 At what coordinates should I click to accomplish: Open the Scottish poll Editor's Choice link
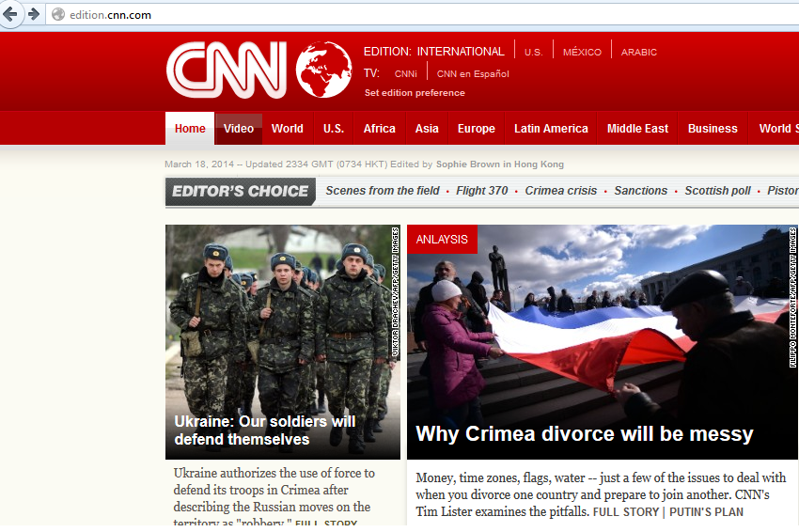point(717,191)
